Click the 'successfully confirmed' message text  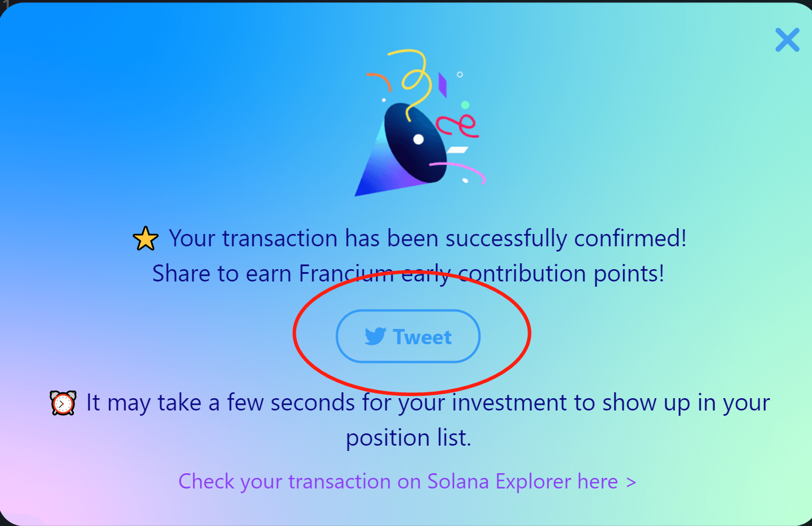pos(428,239)
